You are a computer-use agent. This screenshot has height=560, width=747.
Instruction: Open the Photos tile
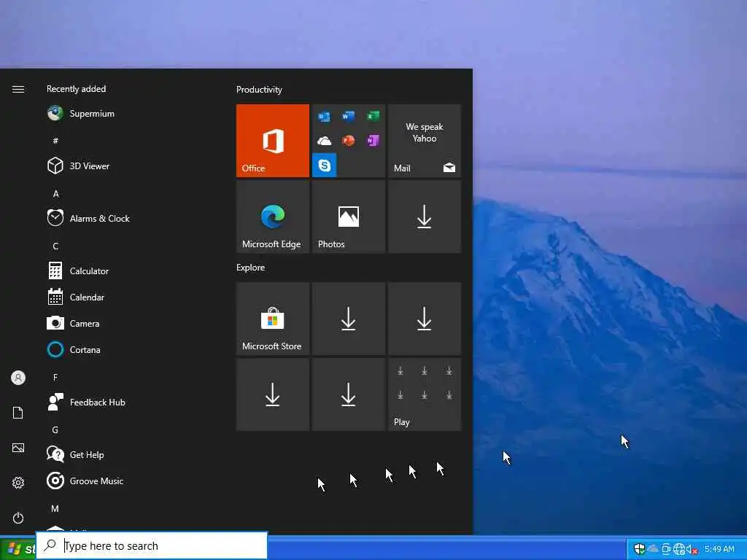[x=348, y=216]
